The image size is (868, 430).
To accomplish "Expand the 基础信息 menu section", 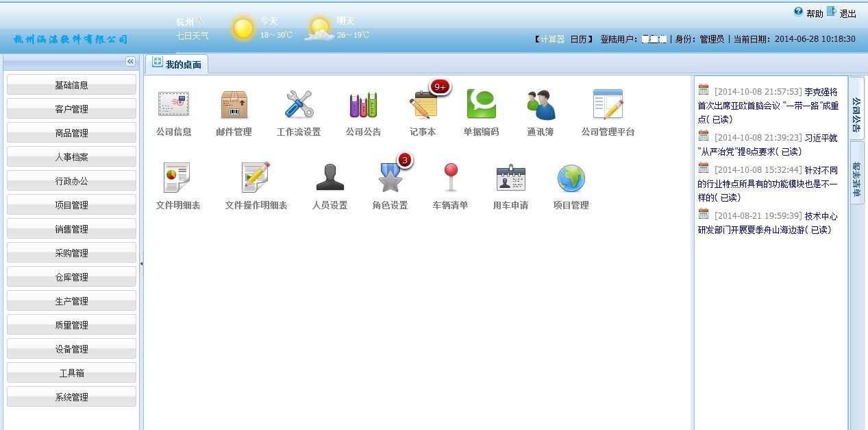I will point(71,85).
